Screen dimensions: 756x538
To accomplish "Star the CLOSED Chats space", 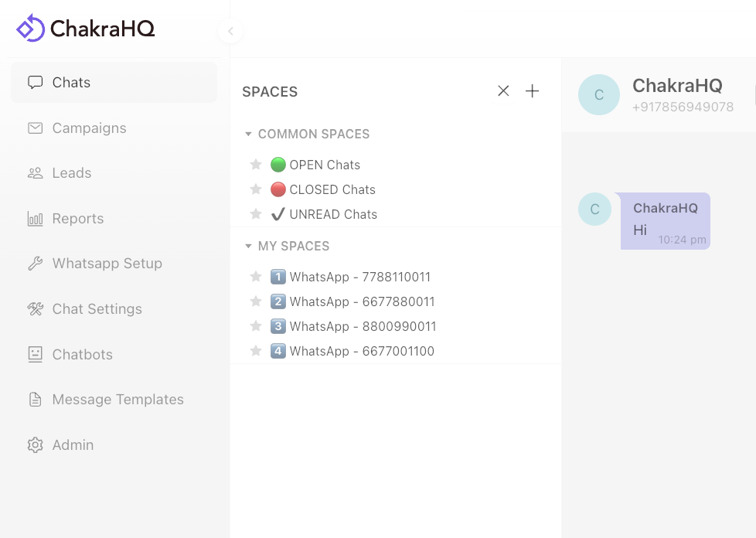I will (256, 189).
